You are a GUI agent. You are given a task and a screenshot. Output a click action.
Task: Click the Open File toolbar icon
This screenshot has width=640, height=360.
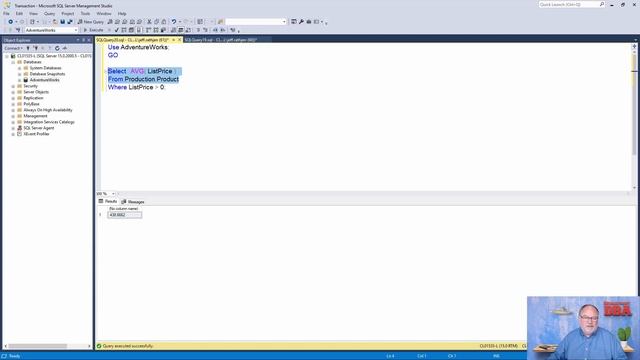55,22
